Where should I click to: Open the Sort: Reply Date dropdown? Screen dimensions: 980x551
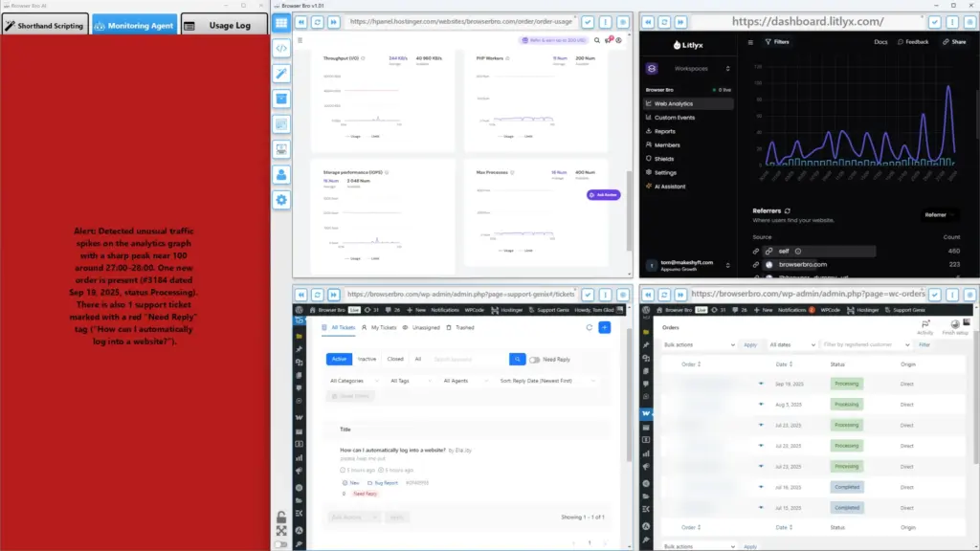(x=546, y=381)
